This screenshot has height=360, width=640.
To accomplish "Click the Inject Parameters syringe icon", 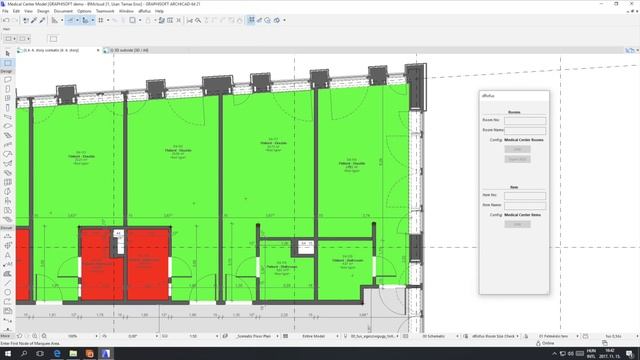I will 42,20.
